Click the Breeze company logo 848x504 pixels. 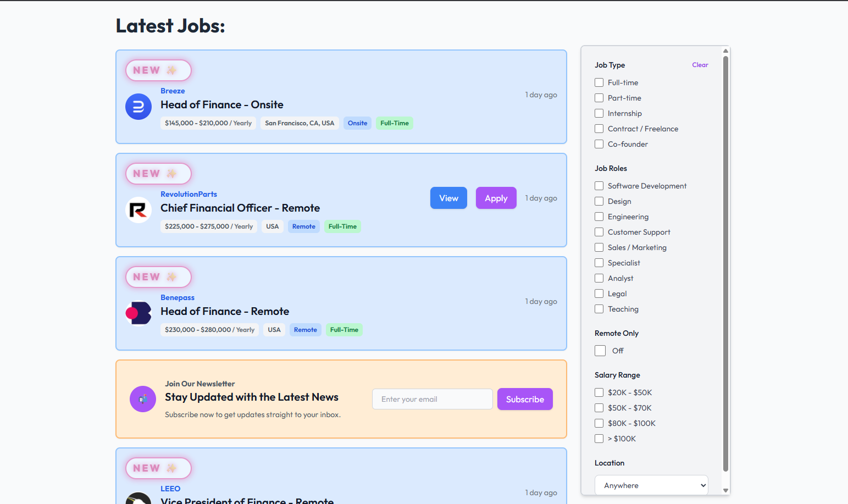click(138, 107)
